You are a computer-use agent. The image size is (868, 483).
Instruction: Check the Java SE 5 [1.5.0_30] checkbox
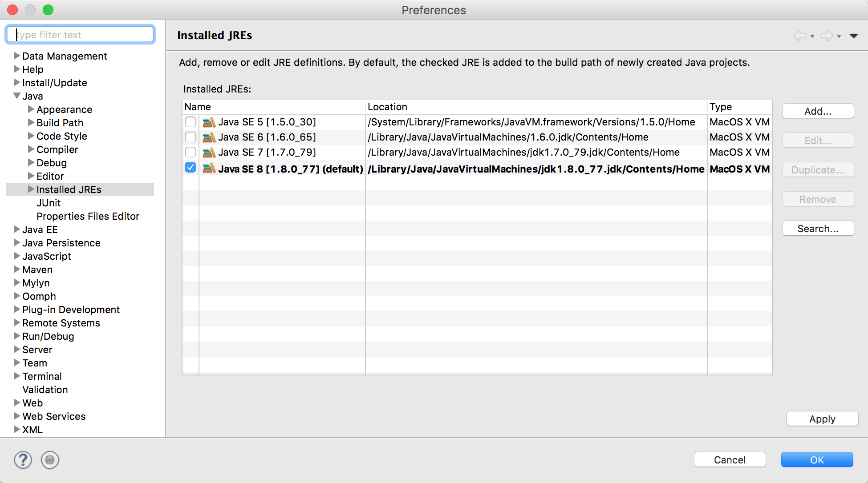[191, 122]
